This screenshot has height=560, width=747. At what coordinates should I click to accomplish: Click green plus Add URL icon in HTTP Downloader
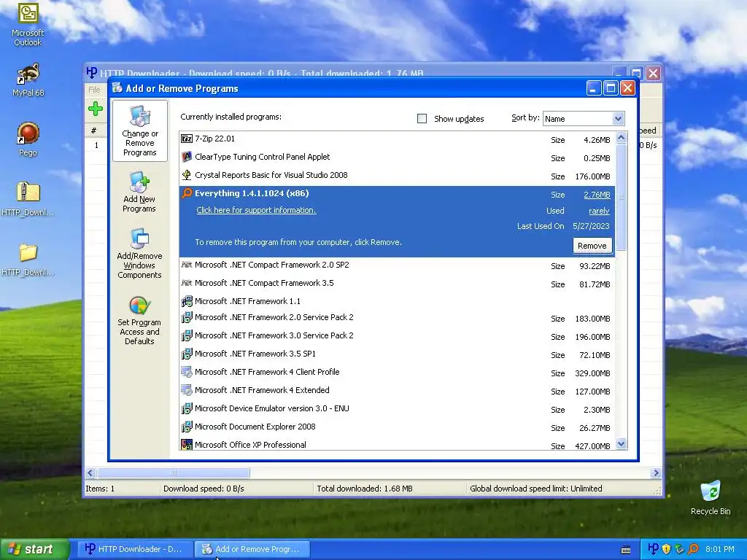click(96, 109)
